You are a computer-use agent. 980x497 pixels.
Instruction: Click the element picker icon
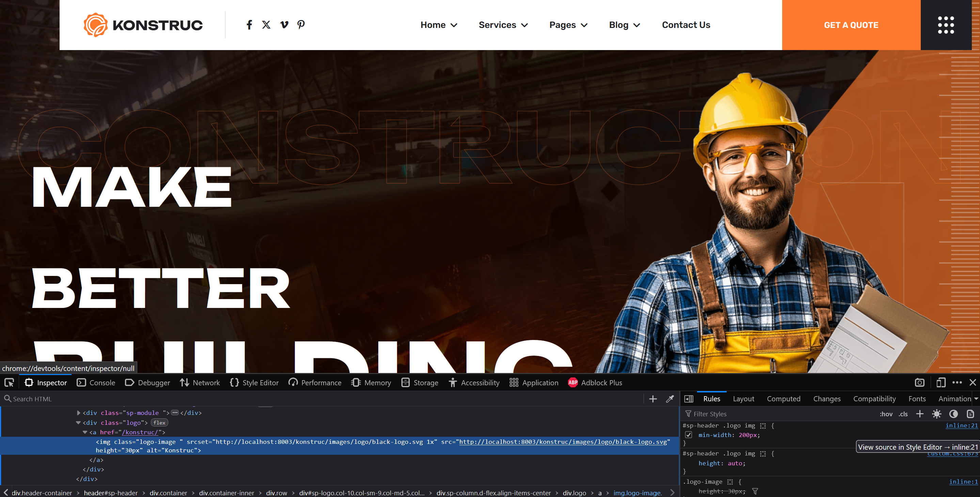coord(9,383)
